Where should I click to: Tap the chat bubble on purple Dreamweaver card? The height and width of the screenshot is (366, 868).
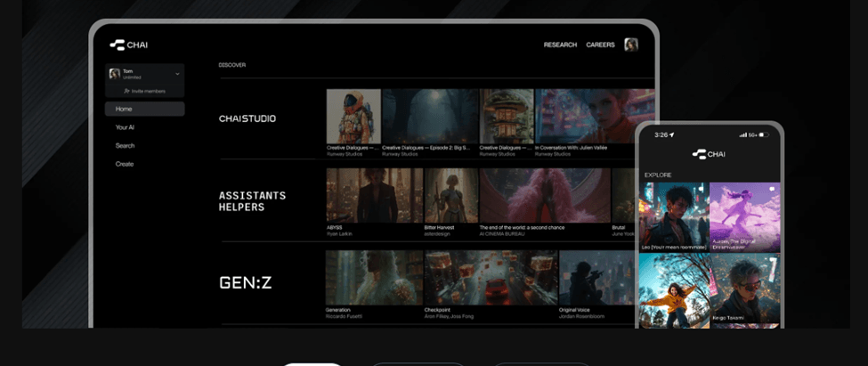[772, 190]
